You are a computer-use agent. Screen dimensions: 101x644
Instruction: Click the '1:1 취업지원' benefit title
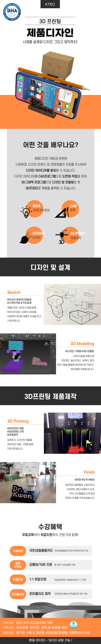38,579
